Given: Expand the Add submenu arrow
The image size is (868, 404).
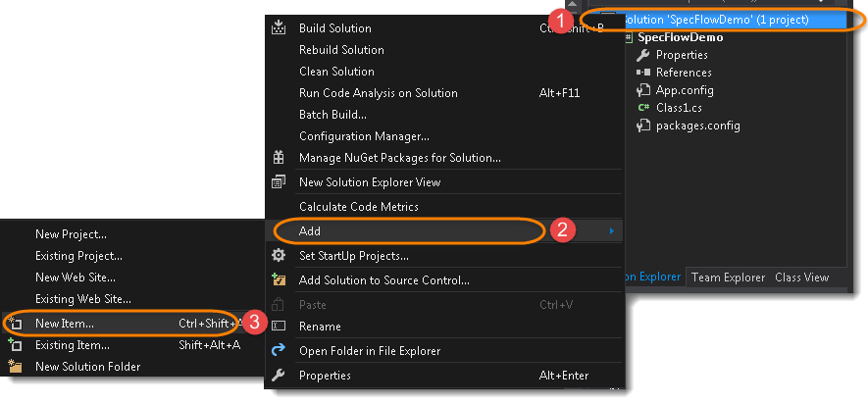Looking at the screenshot, I should [612, 230].
